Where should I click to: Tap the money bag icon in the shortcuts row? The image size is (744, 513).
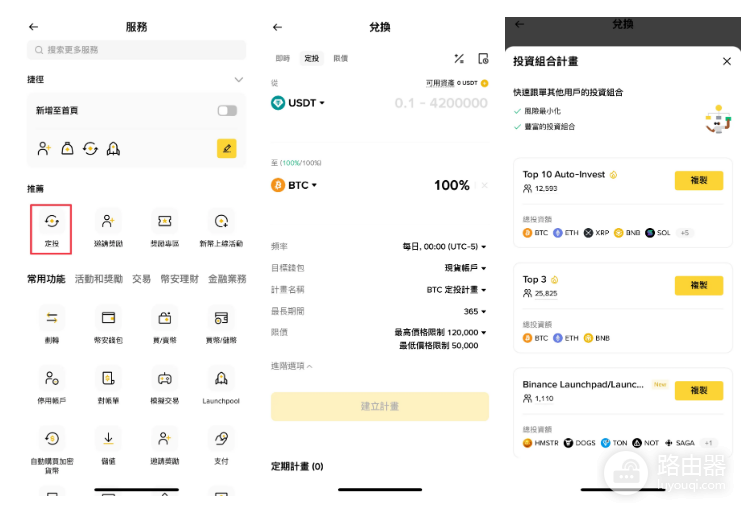point(67,149)
